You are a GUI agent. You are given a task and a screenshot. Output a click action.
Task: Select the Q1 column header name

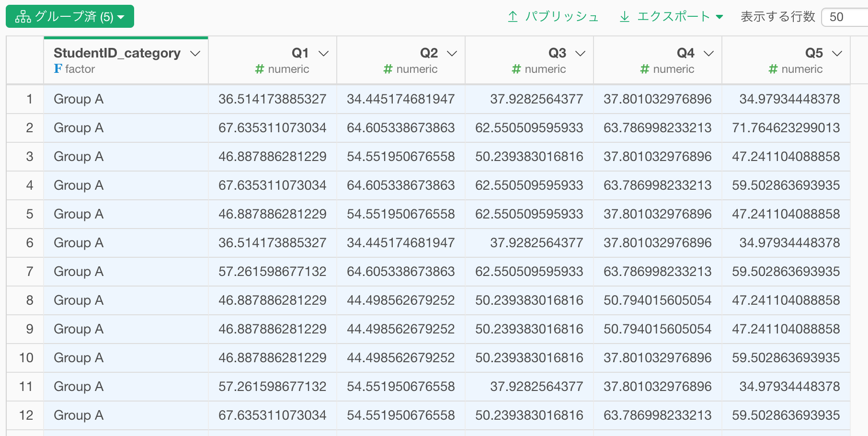(300, 53)
